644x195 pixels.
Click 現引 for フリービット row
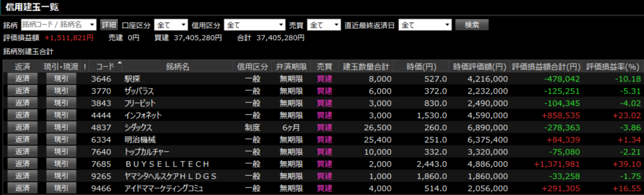[61, 103]
